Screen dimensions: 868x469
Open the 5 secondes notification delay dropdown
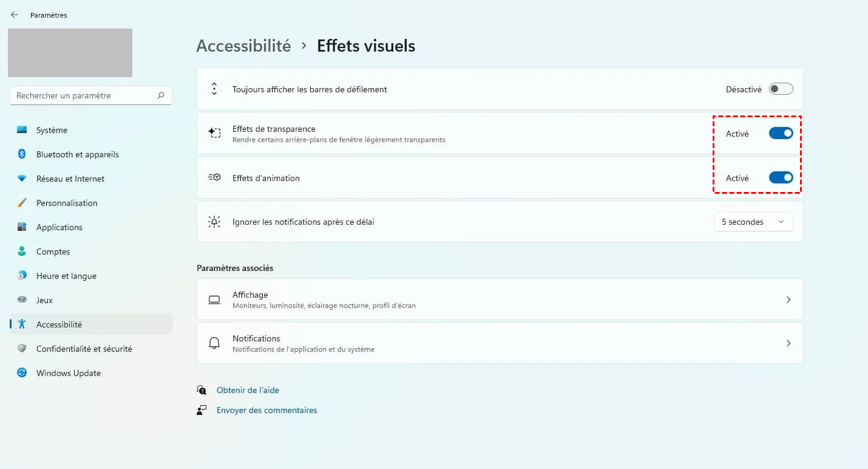(x=753, y=222)
